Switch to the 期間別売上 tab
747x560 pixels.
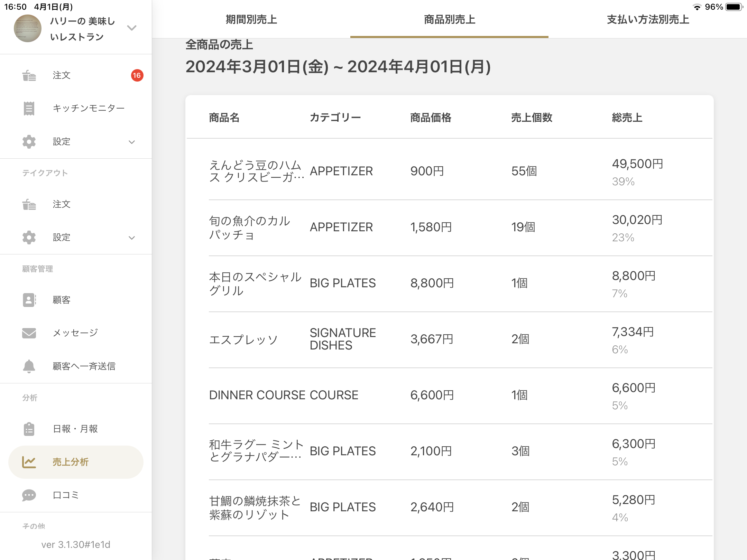click(251, 20)
